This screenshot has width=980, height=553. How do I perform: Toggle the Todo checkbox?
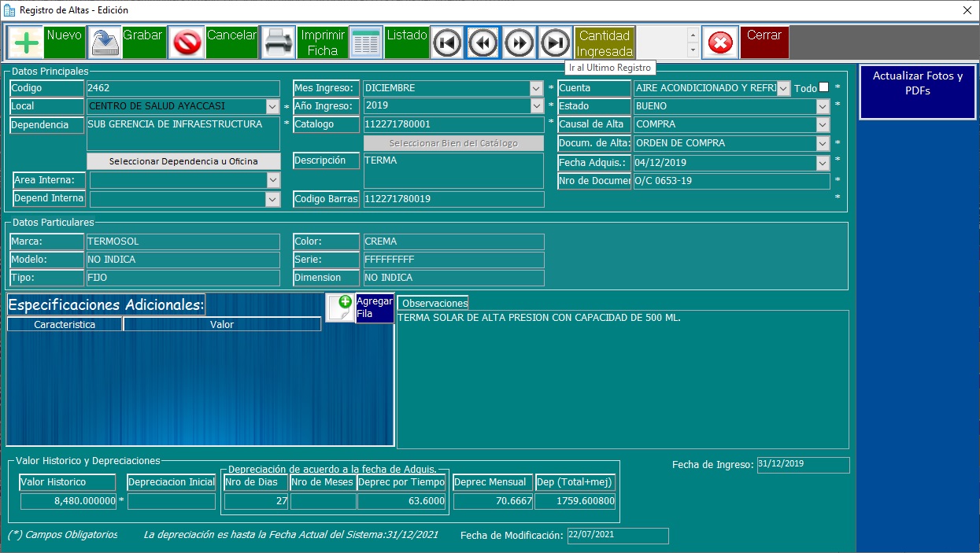coord(823,87)
